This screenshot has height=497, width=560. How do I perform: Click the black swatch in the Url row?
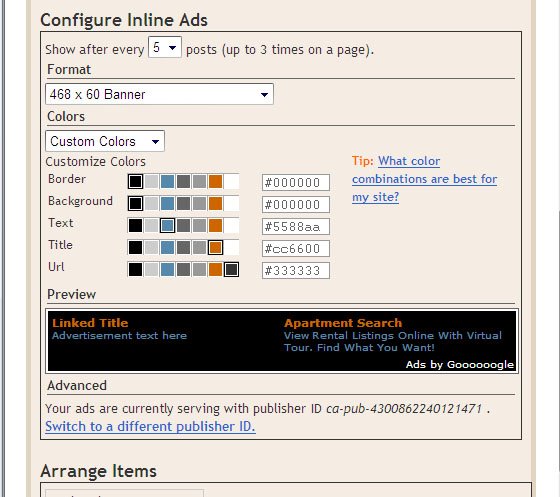tap(135, 270)
